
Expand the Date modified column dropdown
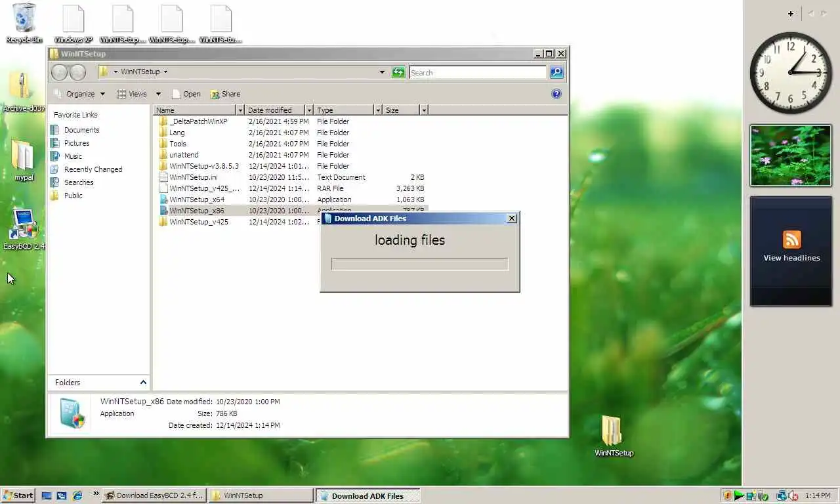[x=309, y=110]
